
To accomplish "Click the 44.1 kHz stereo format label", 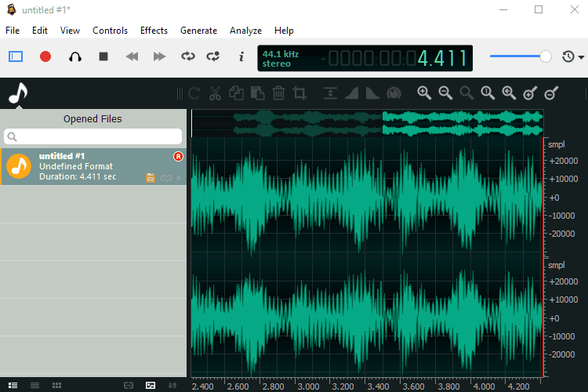I will [x=280, y=59].
